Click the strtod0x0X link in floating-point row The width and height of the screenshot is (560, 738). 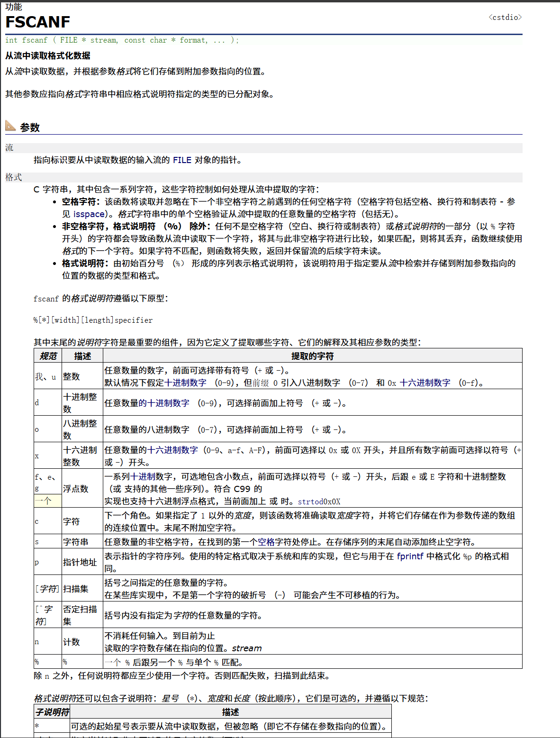click(319, 501)
